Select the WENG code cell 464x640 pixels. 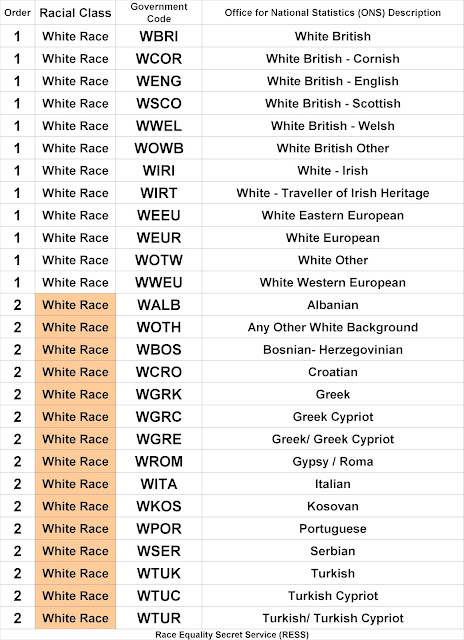159,81
